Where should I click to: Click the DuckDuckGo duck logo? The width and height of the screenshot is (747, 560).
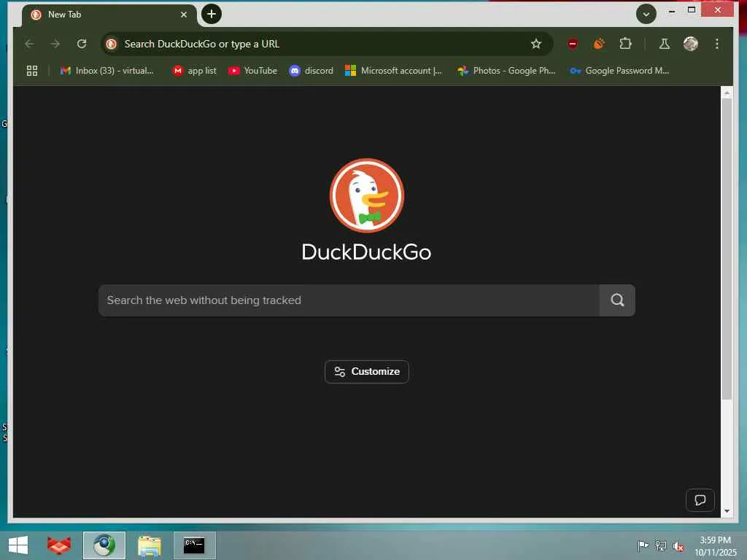(x=366, y=195)
